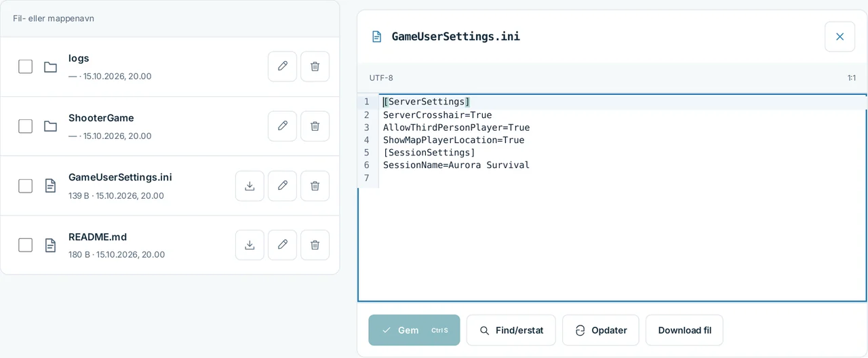Click the UTF-8 encoding label

381,78
